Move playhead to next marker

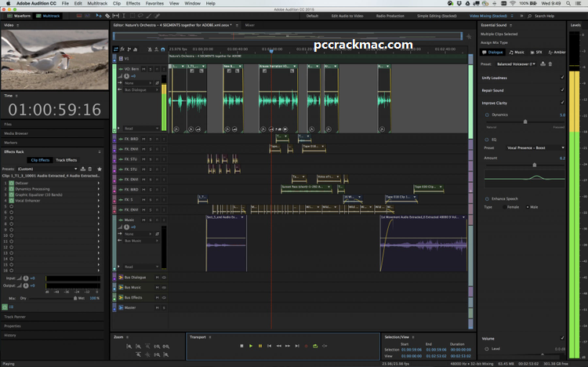click(x=297, y=346)
